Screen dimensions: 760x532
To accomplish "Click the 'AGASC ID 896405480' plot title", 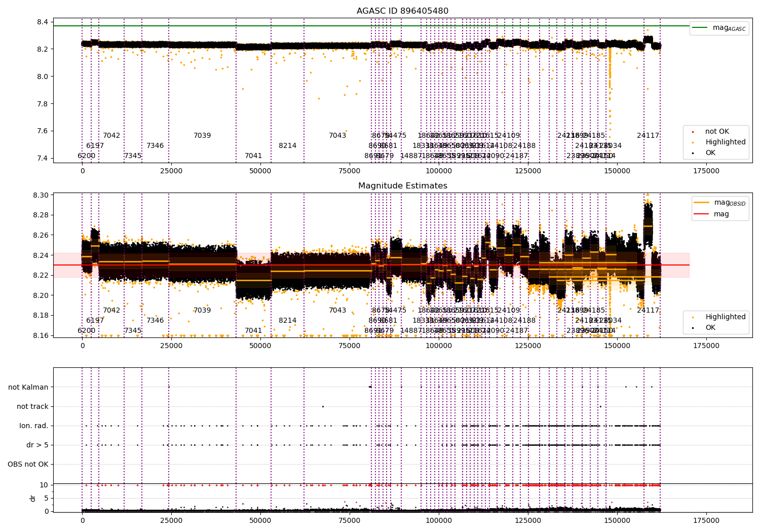I will point(402,11).
